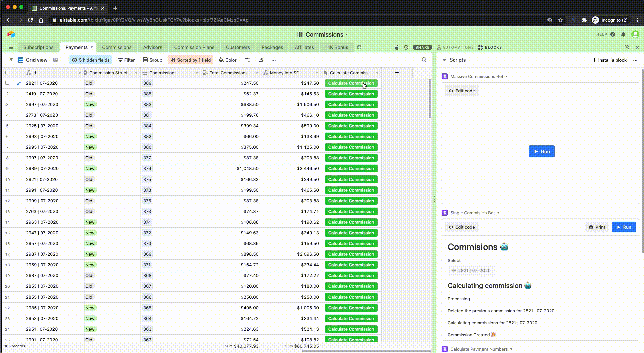
Task: Open a new browser tab
Action: [115, 8]
